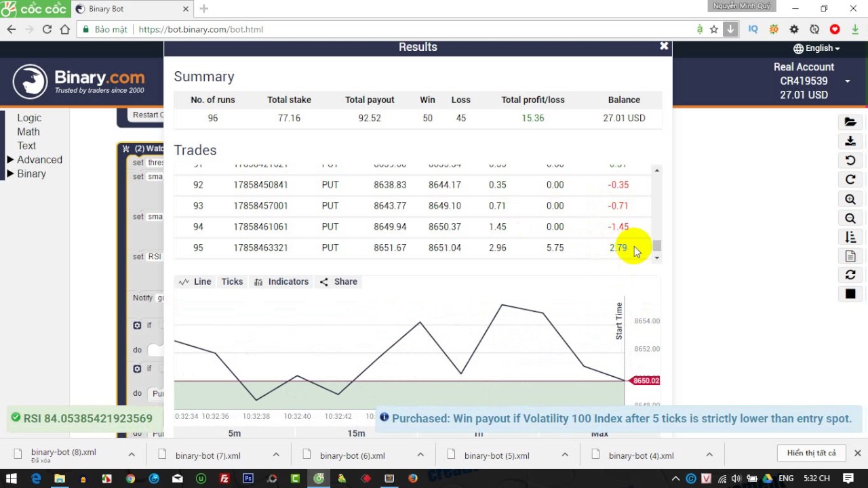Select the Line chart type
Image resolution: width=868 pixels, height=488 pixels.
195,281
